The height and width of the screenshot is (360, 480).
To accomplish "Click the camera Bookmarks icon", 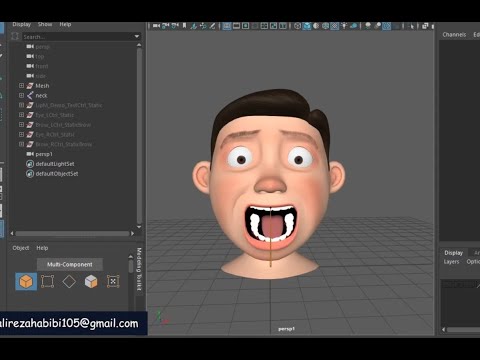I will (x=184, y=26).
